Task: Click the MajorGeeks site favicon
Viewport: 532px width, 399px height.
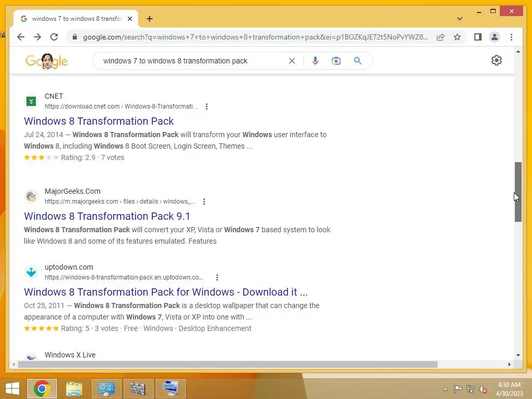Action: click(x=31, y=196)
